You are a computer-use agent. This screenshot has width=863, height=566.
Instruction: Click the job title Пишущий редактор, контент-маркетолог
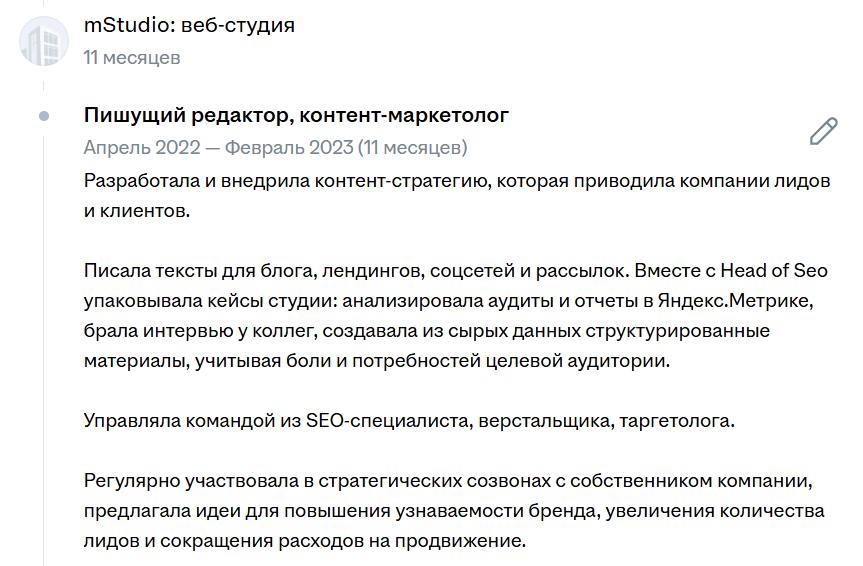pyautogui.click(x=296, y=116)
